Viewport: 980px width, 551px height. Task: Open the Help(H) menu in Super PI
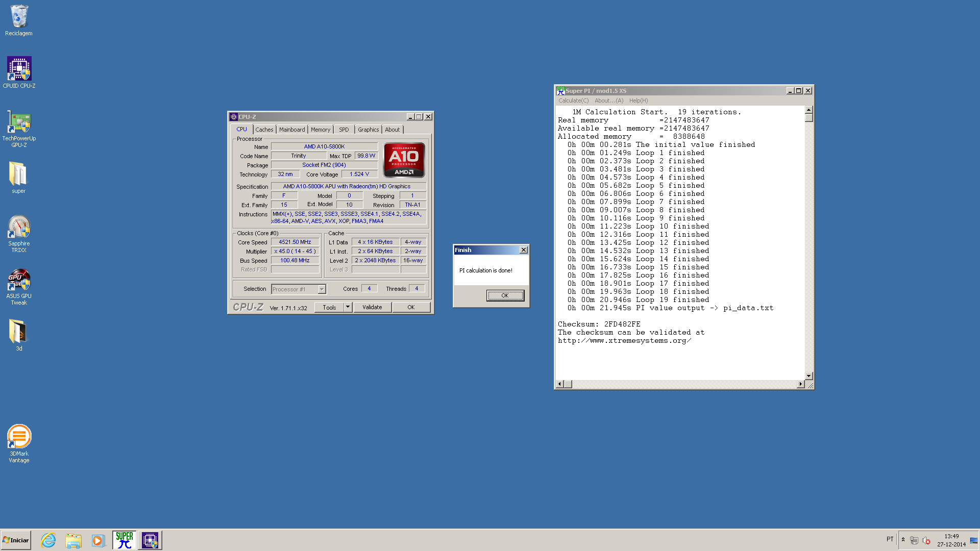pyautogui.click(x=639, y=101)
